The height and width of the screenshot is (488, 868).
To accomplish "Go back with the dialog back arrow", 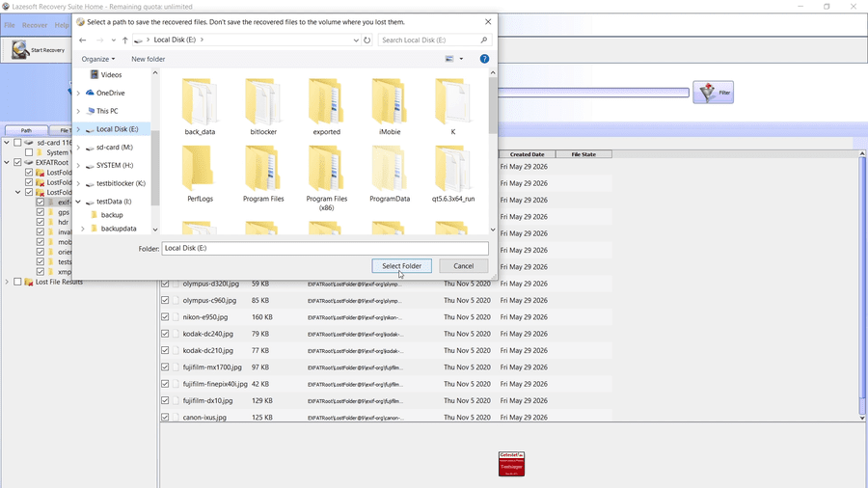I will coord(83,40).
